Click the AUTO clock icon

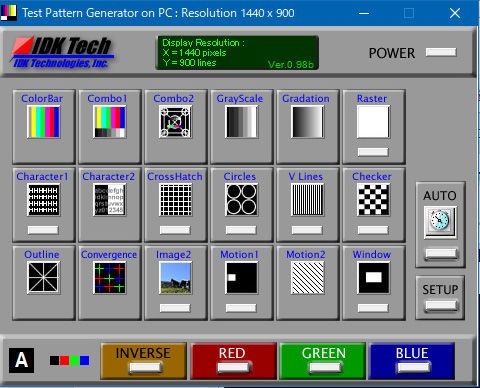point(440,222)
